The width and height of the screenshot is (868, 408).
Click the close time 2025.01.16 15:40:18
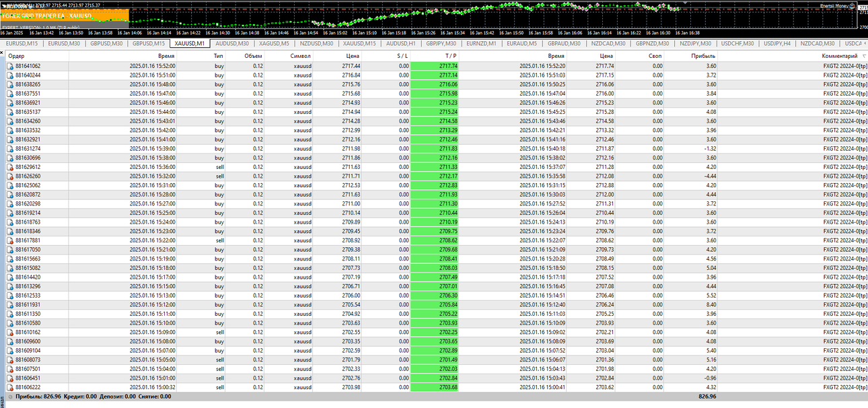[542, 148]
